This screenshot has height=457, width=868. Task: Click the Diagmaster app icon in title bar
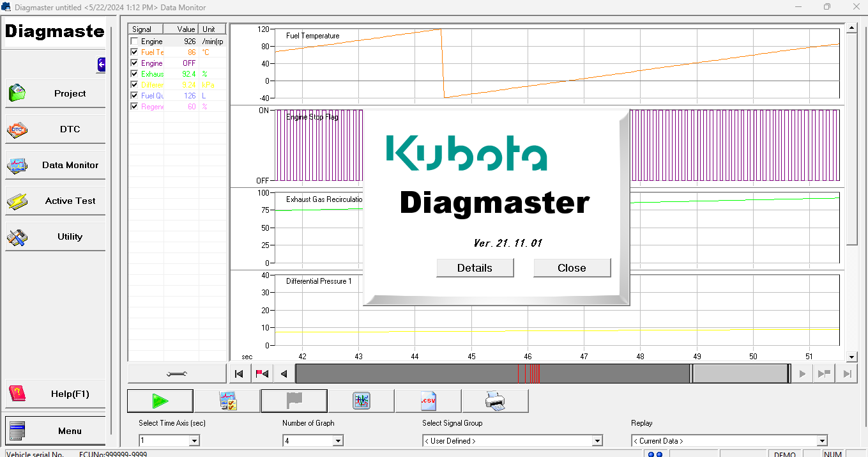click(x=6, y=7)
